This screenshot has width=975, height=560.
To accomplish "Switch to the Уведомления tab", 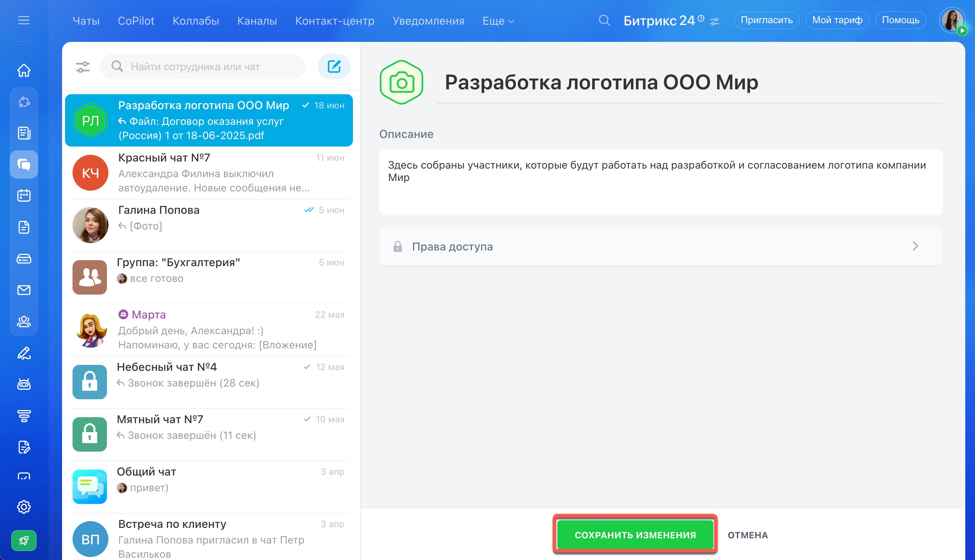I will tap(428, 21).
